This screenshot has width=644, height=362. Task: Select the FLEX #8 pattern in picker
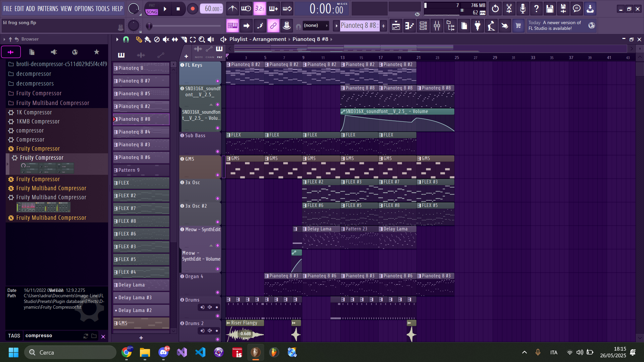point(141,221)
